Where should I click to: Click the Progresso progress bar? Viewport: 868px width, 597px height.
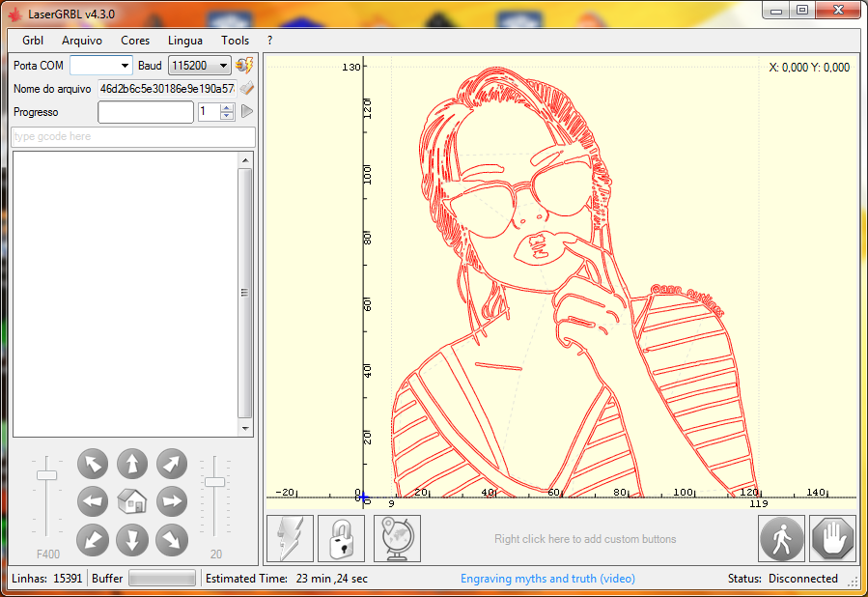tap(146, 112)
